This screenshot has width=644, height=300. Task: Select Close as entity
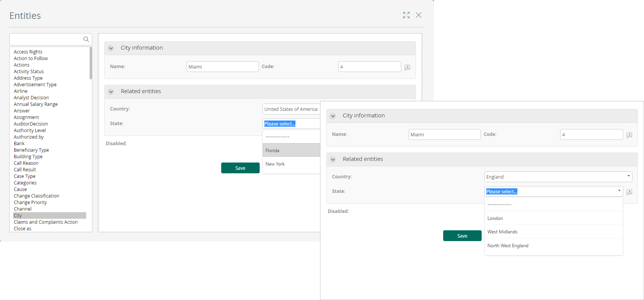click(x=23, y=228)
